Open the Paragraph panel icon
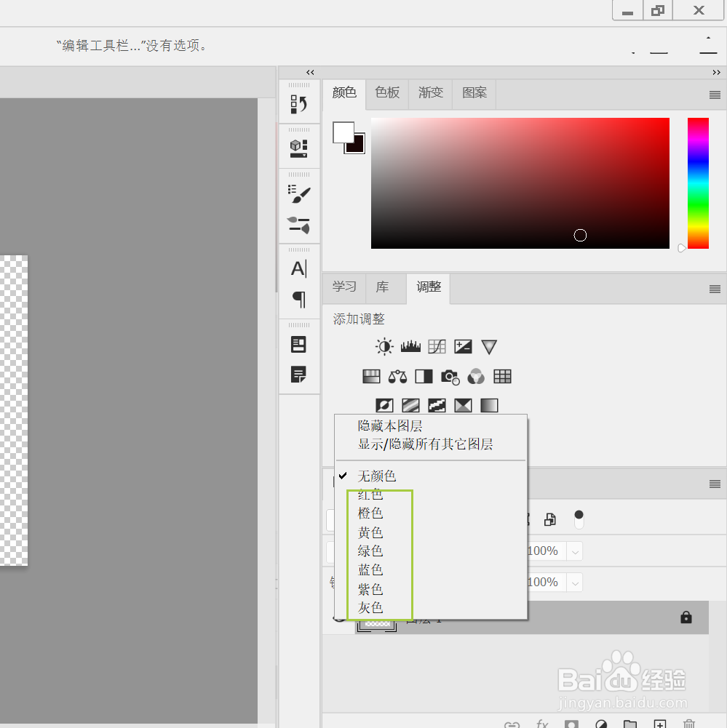This screenshot has width=727, height=728. pos(298,300)
